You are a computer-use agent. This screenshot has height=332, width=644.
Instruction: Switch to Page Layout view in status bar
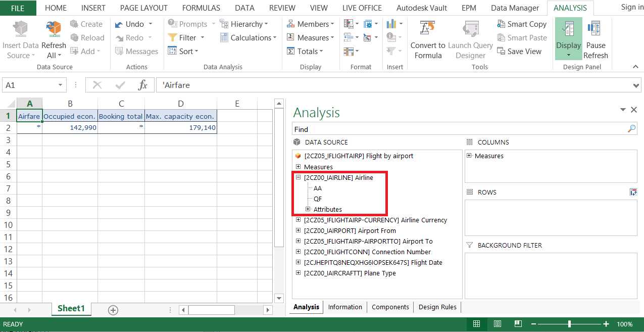tap(498, 324)
